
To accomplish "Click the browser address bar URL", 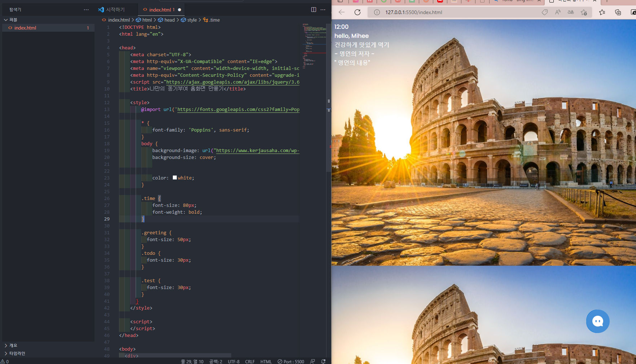I will pyautogui.click(x=414, y=12).
